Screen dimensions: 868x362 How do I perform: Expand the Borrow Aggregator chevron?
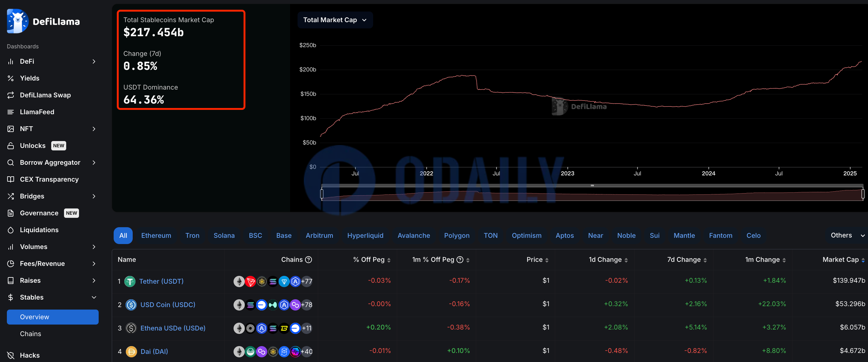coord(94,162)
